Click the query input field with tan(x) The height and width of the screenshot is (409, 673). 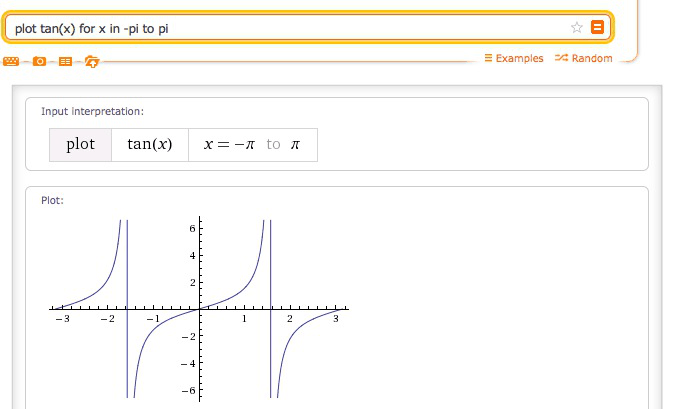[x=288, y=28]
